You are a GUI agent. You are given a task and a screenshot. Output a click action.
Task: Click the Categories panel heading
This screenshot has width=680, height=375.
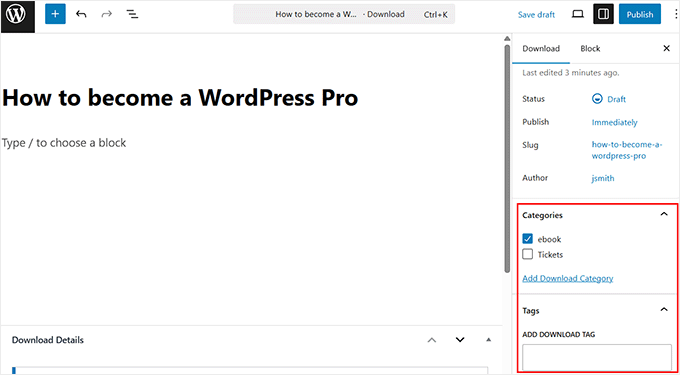click(543, 215)
